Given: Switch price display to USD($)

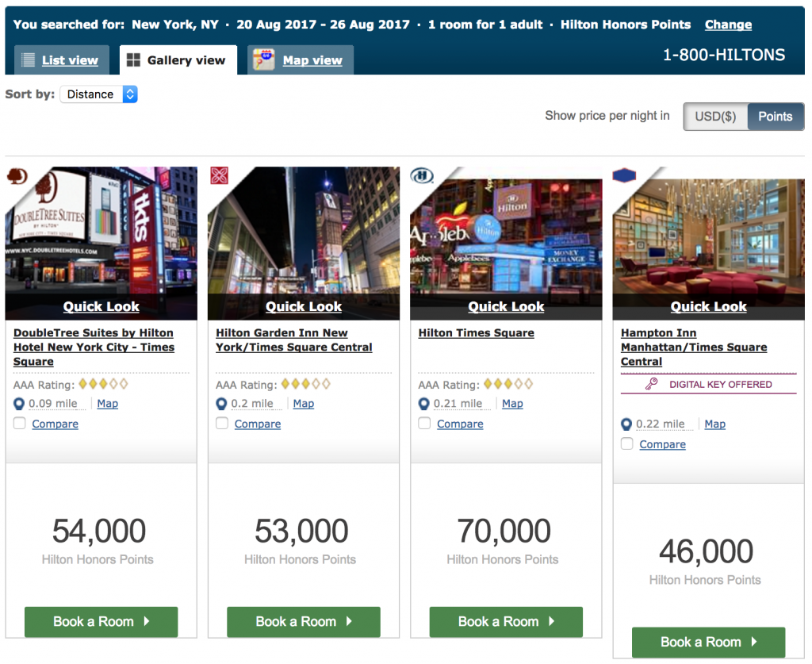Looking at the screenshot, I should [715, 116].
